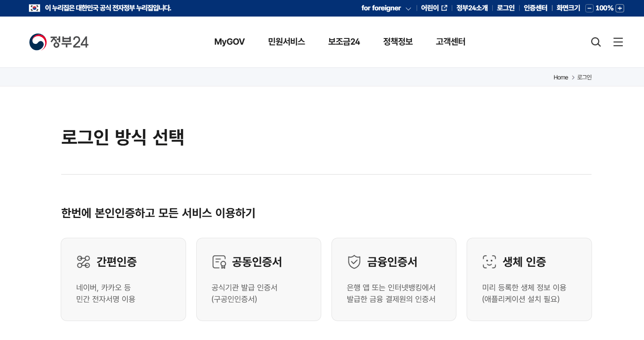Select the 금융인증서 shield icon
The width and height of the screenshot is (644, 340).
pyautogui.click(x=354, y=261)
